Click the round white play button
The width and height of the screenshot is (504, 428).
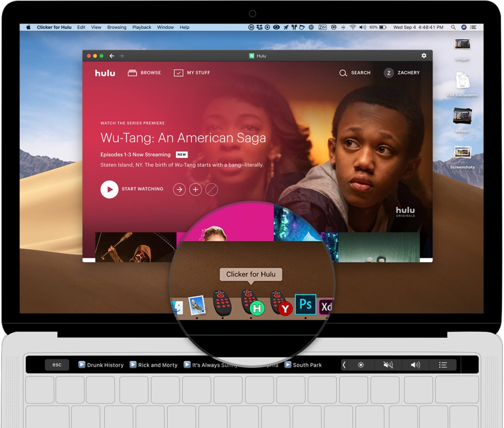click(109, 190)
